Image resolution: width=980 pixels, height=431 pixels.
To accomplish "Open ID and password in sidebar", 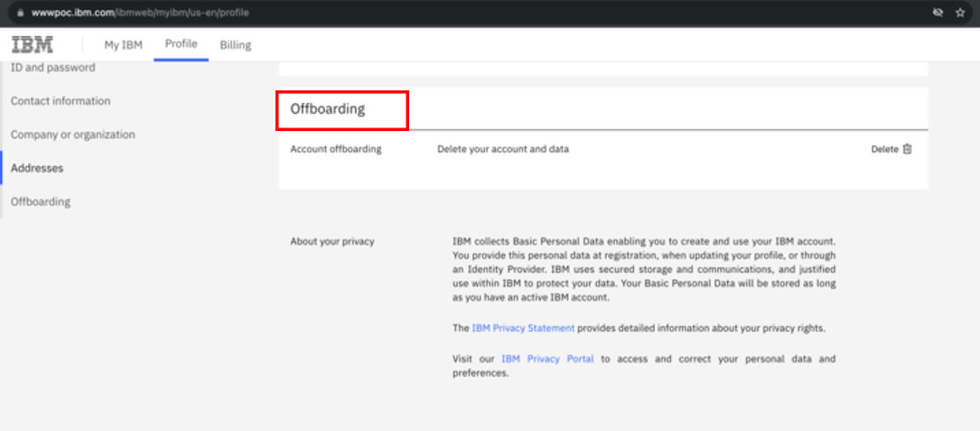I will pyautogui.click(x=53, y=67).
